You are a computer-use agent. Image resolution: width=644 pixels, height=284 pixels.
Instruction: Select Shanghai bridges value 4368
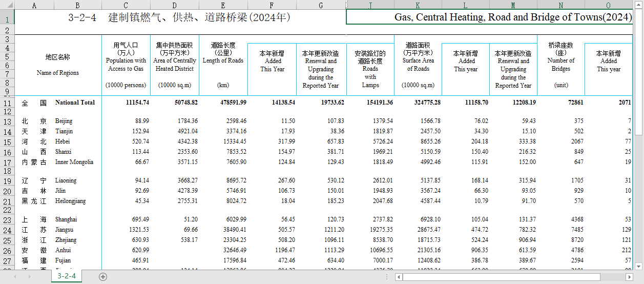561,219
